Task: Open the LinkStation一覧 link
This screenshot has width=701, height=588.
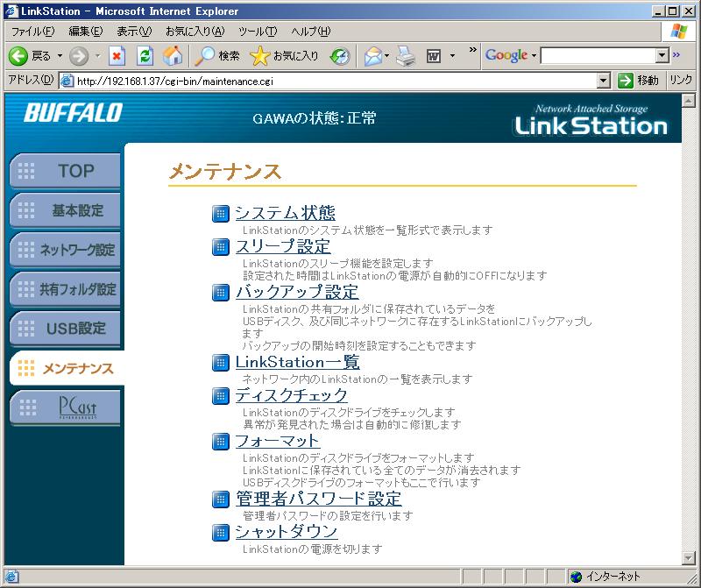Action: pos(298,362)
